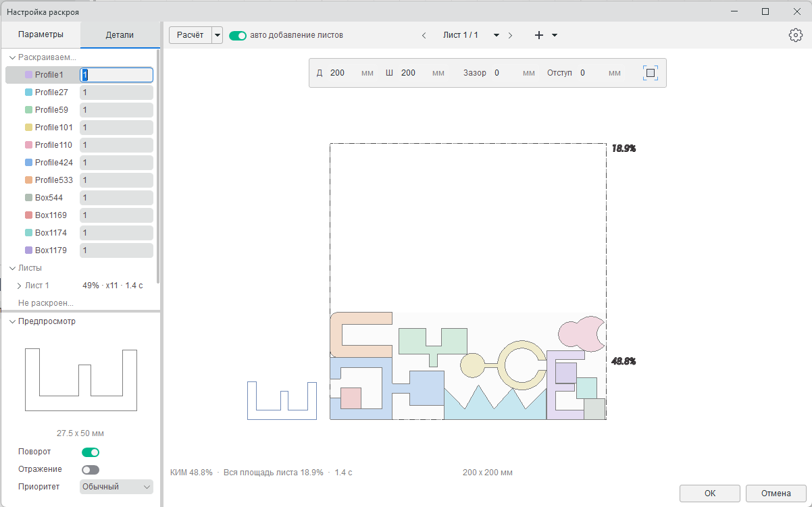The height and width of the screenshot is (507, 812).
Task: Add a new sheet with plus icon
Action: 539,35
